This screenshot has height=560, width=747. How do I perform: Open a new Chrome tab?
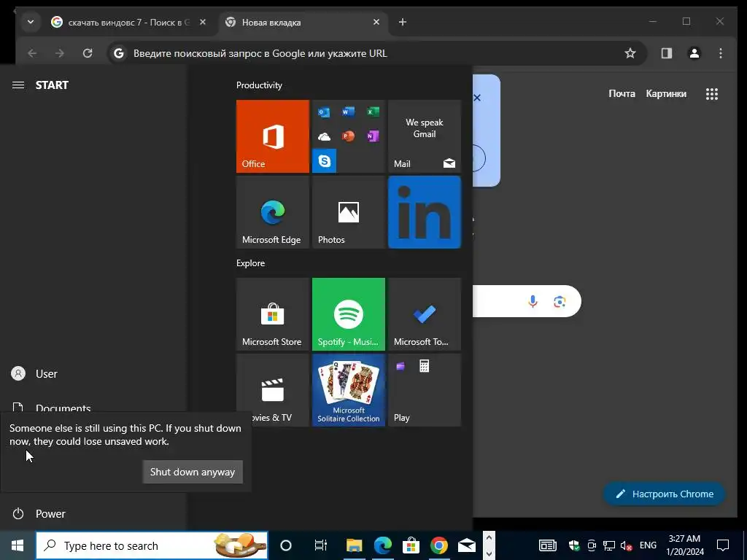[x=403, y=22]
